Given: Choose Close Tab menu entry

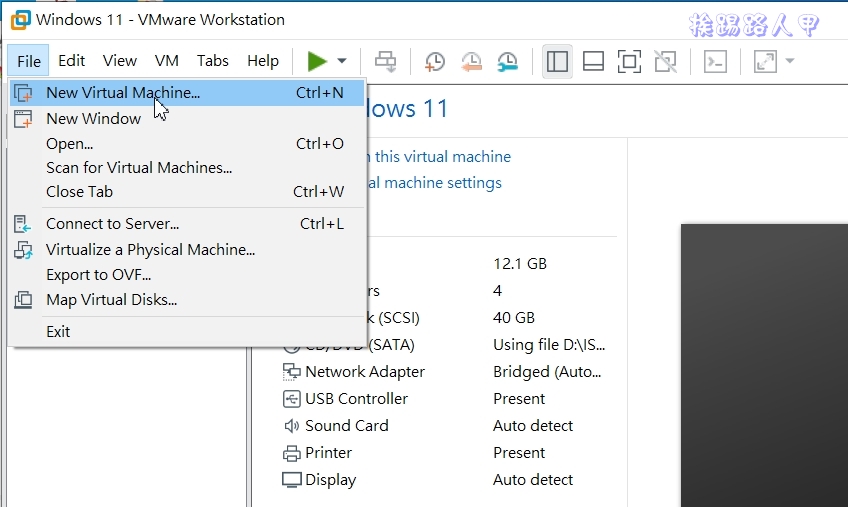Looking at the screenshot, I should pyautogui.click(x=187, y=192).
